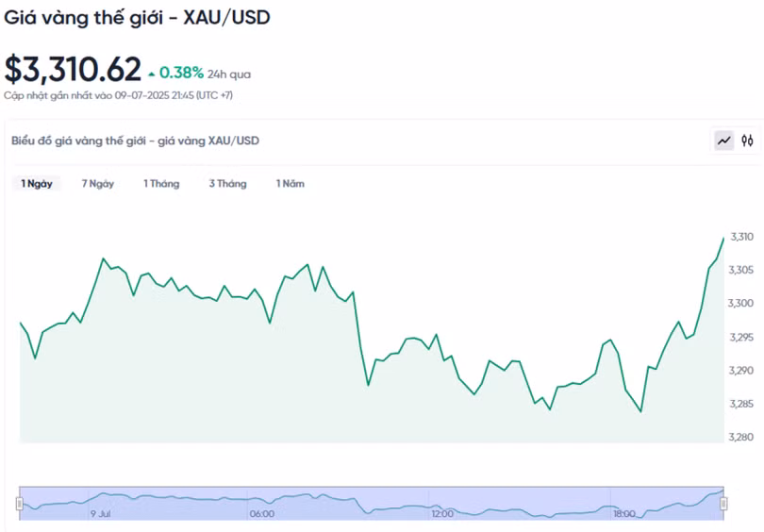
Task: Click the right handle of range navigator
Action: [723, 504]
